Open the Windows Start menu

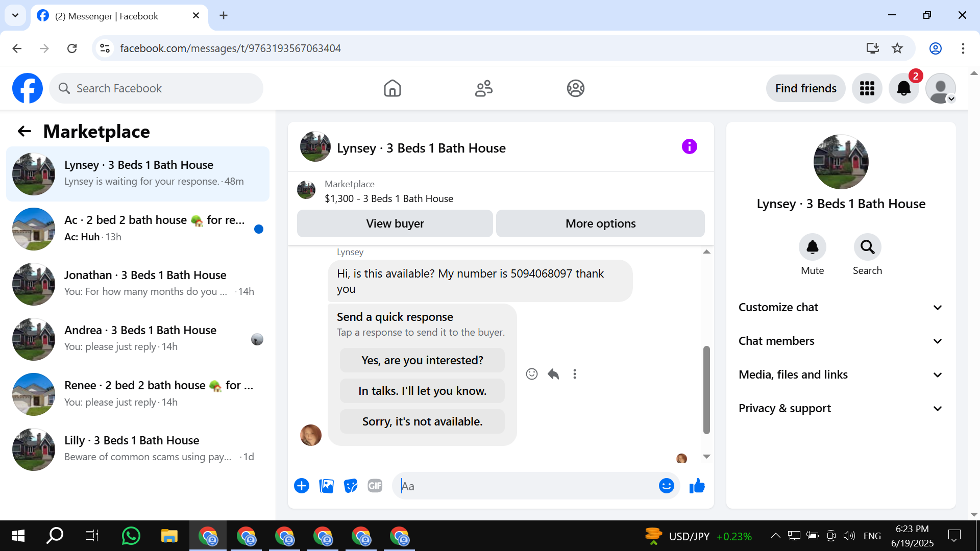pos(18,536)
